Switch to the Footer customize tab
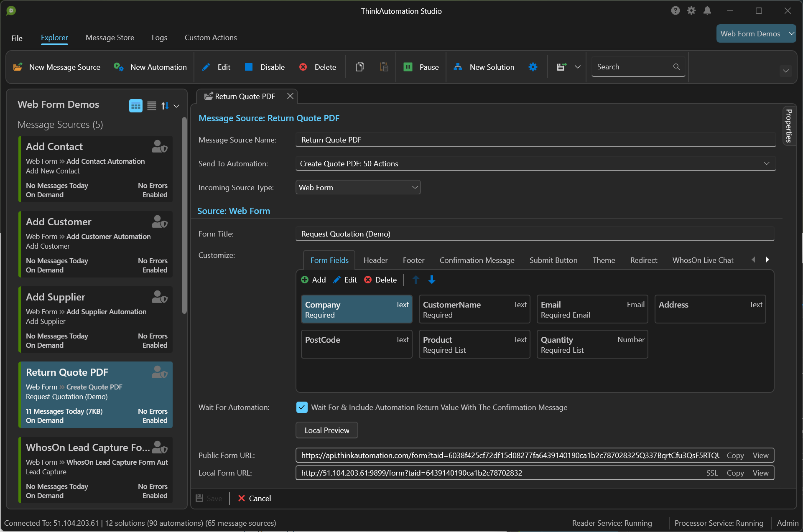803x532 pixels. point(413,260)
